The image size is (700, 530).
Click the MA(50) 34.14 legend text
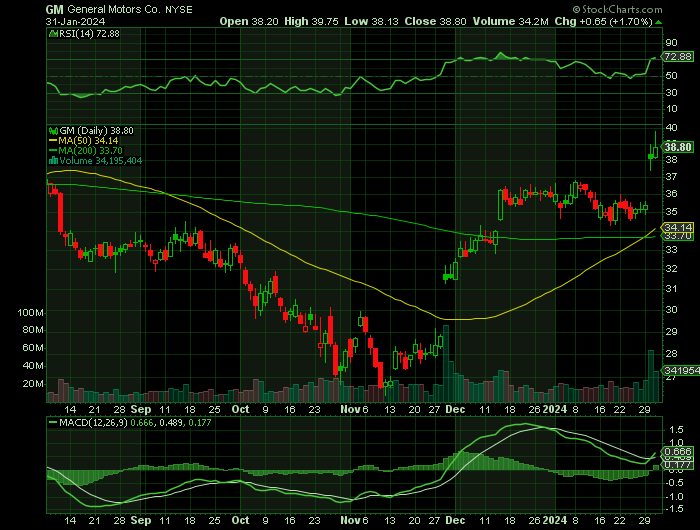click(x=88, y=141)
